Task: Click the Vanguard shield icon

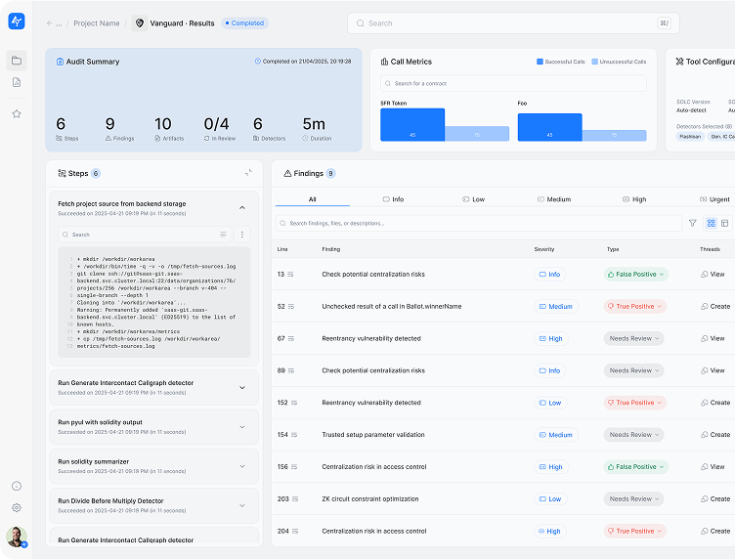Action: pyautogui.click(x=139, y=22)
